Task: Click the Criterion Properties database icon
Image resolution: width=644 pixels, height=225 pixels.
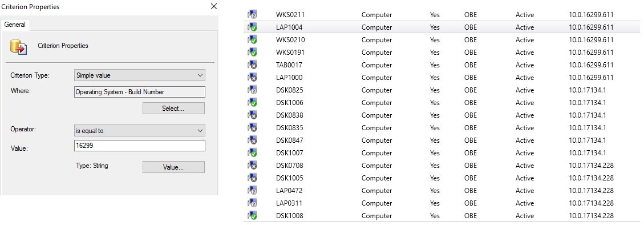Action: coord(19,47)
